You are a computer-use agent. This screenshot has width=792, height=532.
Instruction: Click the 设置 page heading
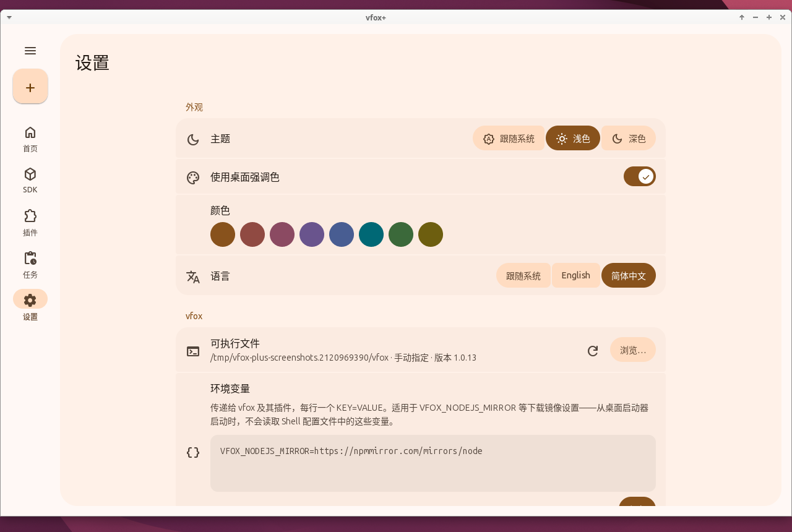point(93,63)
